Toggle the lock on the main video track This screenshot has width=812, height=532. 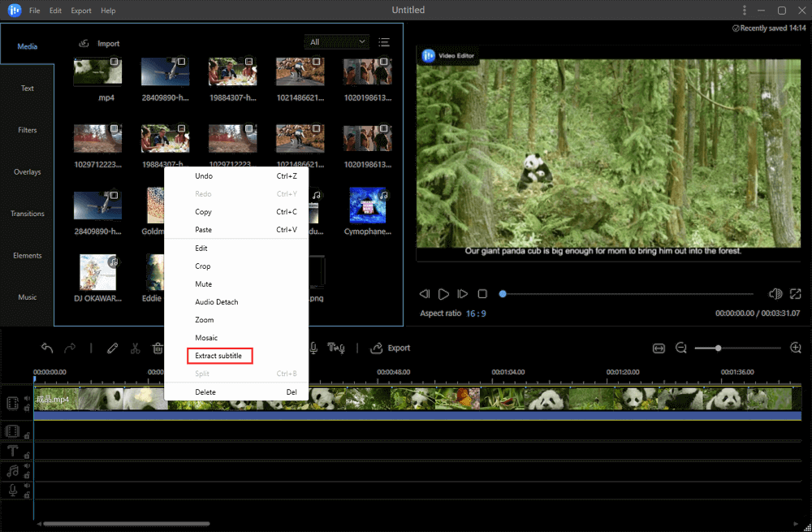[x=27, y=409]
